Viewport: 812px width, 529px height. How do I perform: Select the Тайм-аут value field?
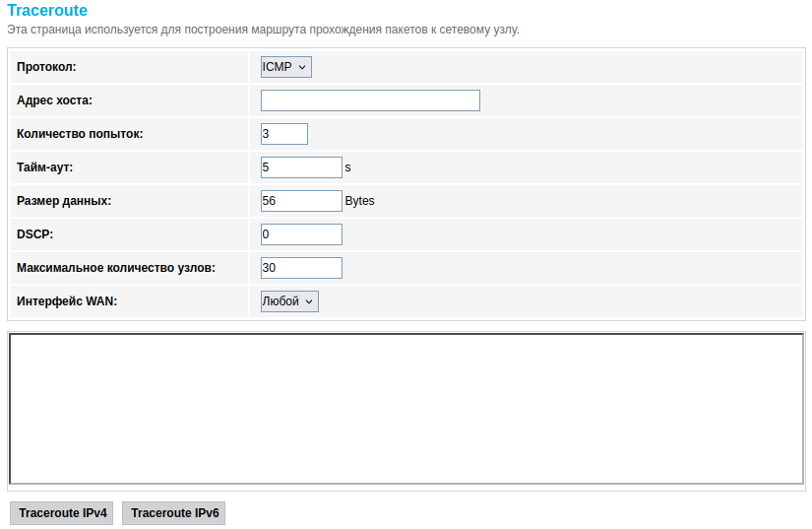[301, 167]
